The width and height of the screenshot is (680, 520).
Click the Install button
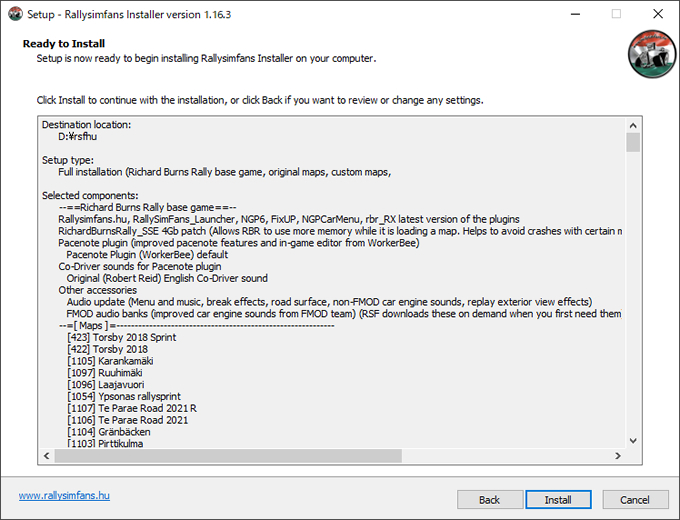pyautogui.click(x=558, y=500)
